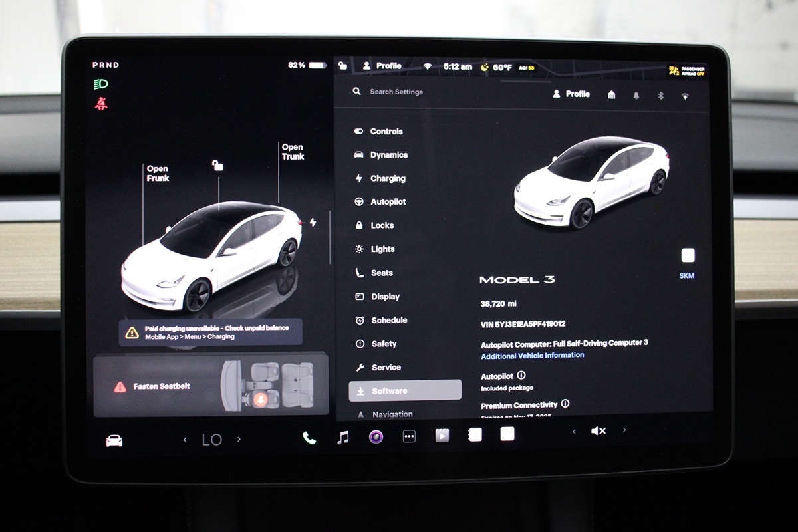The image size is (798, 532).
Task: Open the three-dots app launcher
Action: click(x=409, y=436)
